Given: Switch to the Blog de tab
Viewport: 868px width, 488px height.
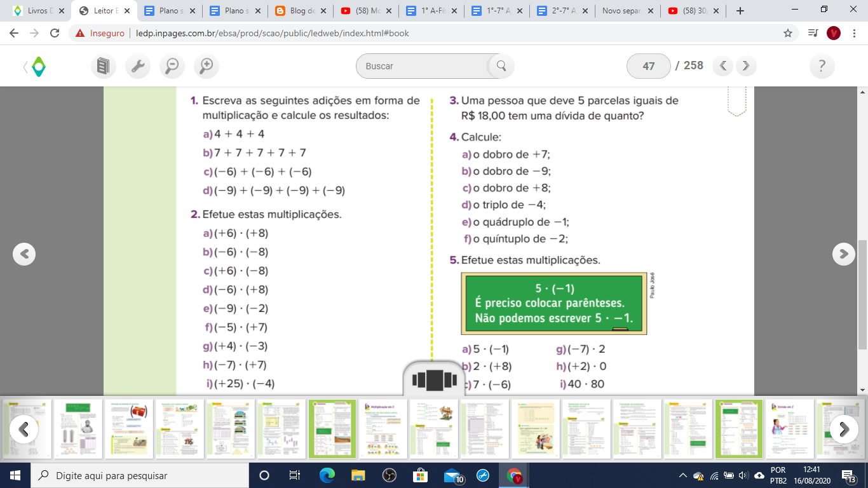Looking at the screenshot, I should click(x=301, y=11).
